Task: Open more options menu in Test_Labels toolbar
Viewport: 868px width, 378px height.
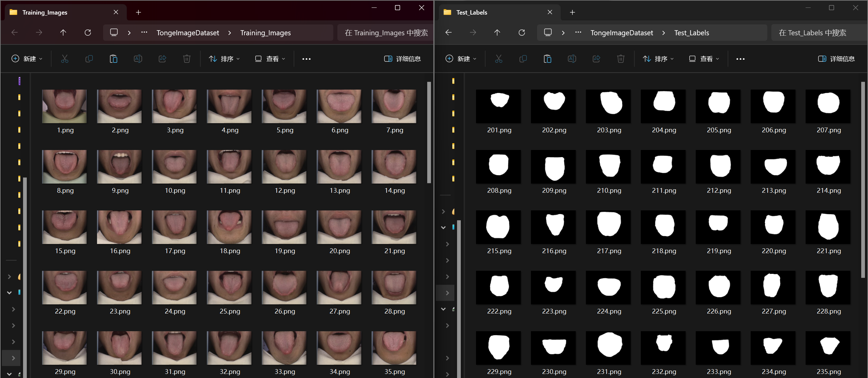Action: (741, 59)
